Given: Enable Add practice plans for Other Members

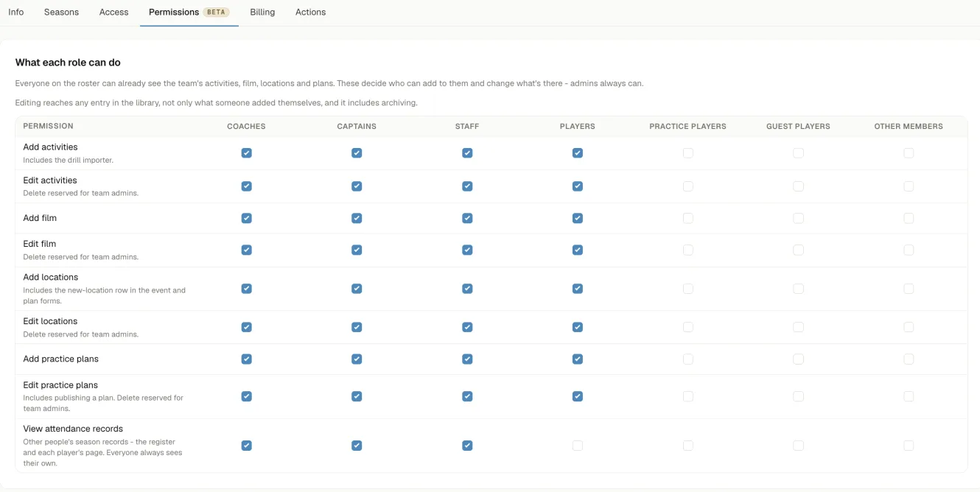Looking at the screenshot, I should pyautogui.click(x=909, y=359).
